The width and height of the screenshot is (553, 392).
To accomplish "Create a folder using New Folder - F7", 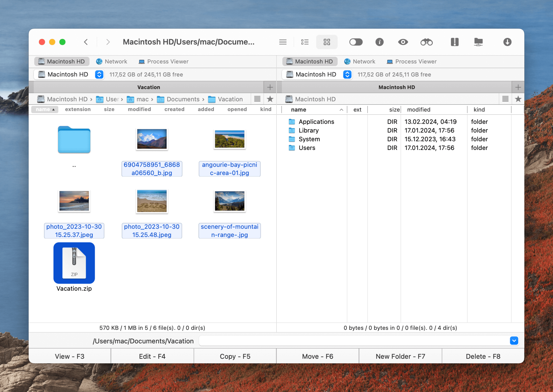I will [400, 356].
